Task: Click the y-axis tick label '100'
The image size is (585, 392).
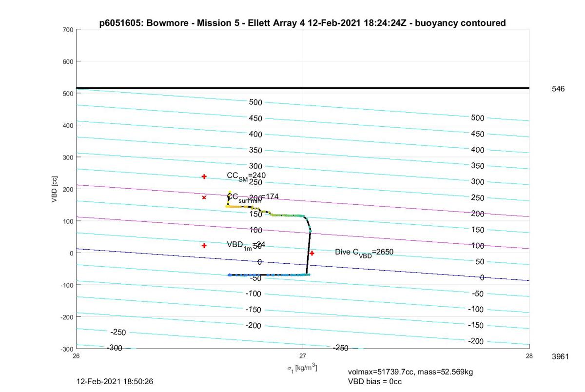Action: point(68,221)
